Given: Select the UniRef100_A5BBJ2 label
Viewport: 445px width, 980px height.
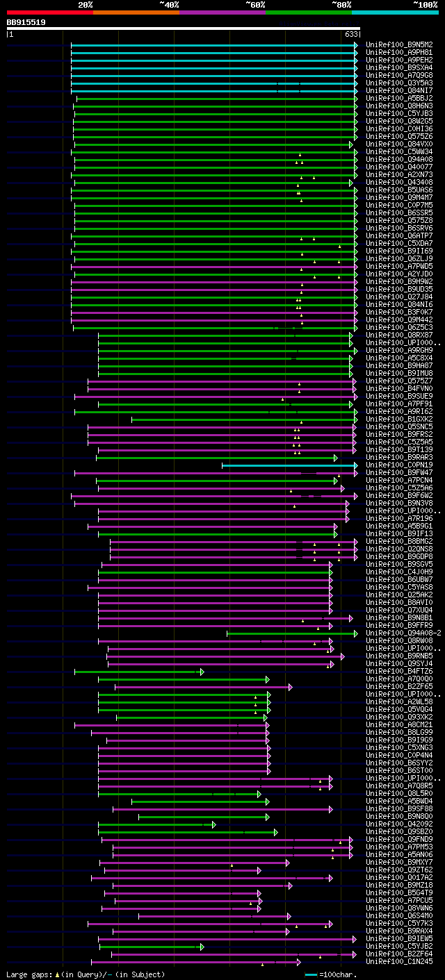Looking at the screenshot, I should coord(400,99).
